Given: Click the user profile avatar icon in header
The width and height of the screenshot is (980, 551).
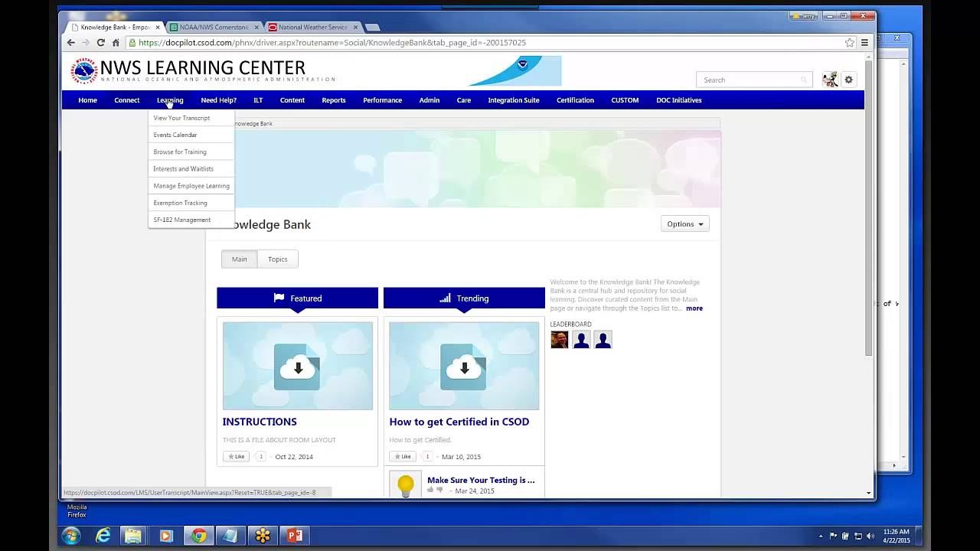Looking at the screenshot, I should 830,80.
